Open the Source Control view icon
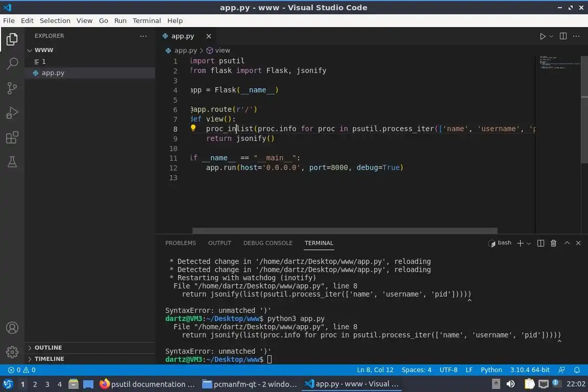This screenshot has width=588, height=392. click(x=12, y=88)
